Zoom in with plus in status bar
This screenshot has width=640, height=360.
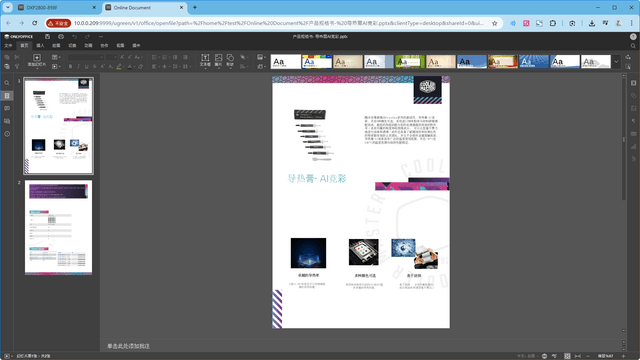624,356
